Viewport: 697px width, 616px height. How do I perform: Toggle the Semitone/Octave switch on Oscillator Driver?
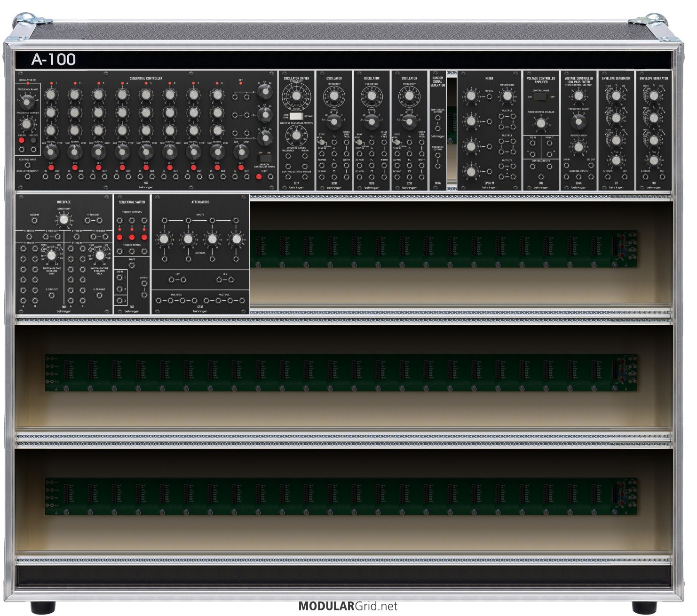pos(296,116)
